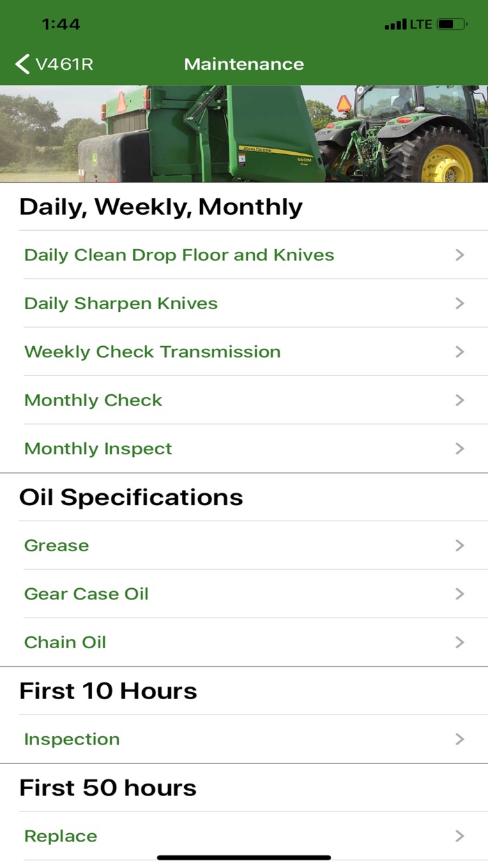Image resolution: width=488 pixels, height=868 pixels.
Task: Open Replace under First 50 hours
Action: click(x=61, y=836)
